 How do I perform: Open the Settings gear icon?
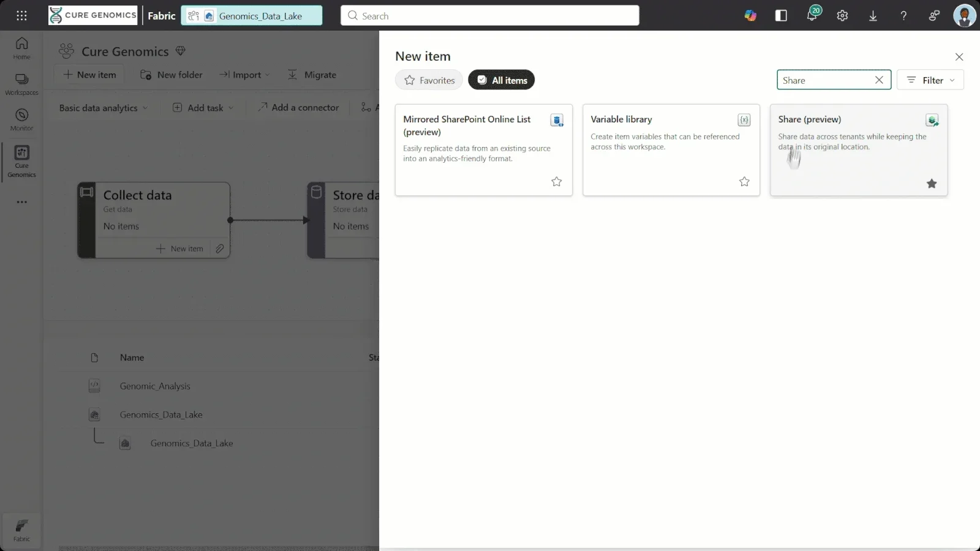842,16
